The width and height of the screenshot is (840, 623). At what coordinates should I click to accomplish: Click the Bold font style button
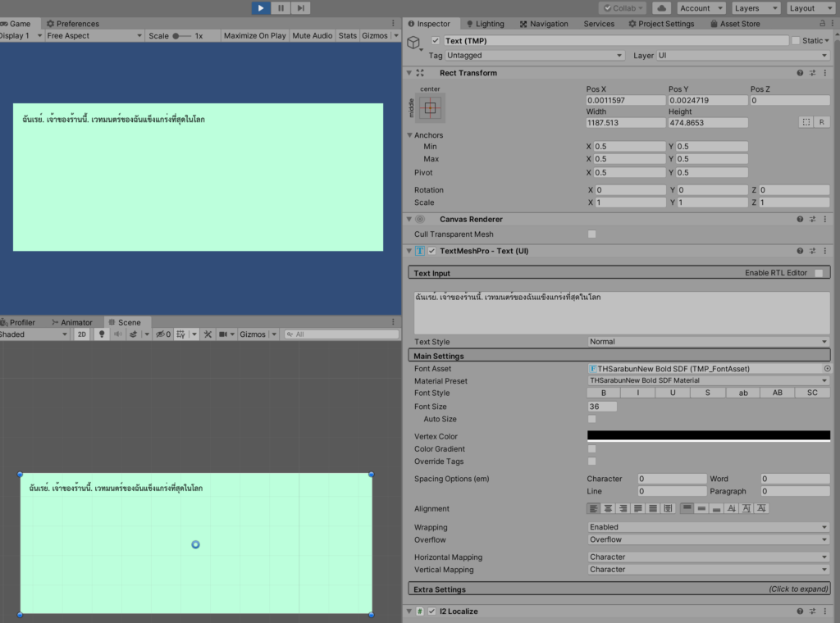604,393
